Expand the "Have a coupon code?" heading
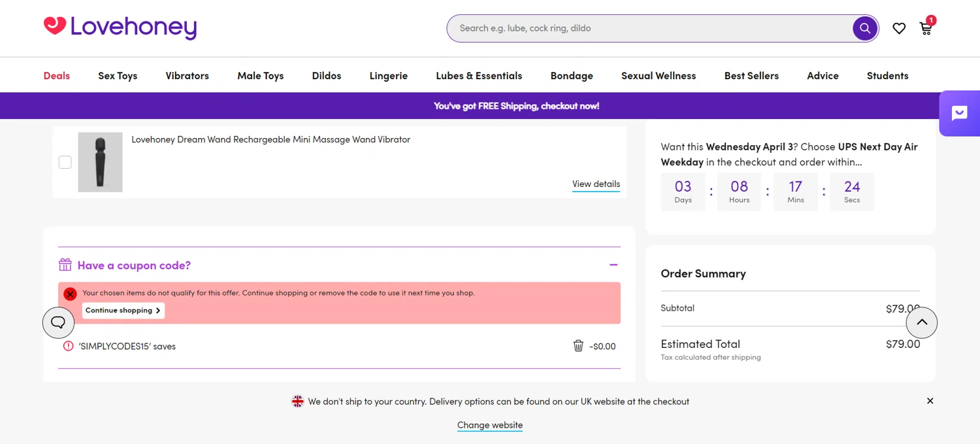980x444 pixels. pos(134,265)
